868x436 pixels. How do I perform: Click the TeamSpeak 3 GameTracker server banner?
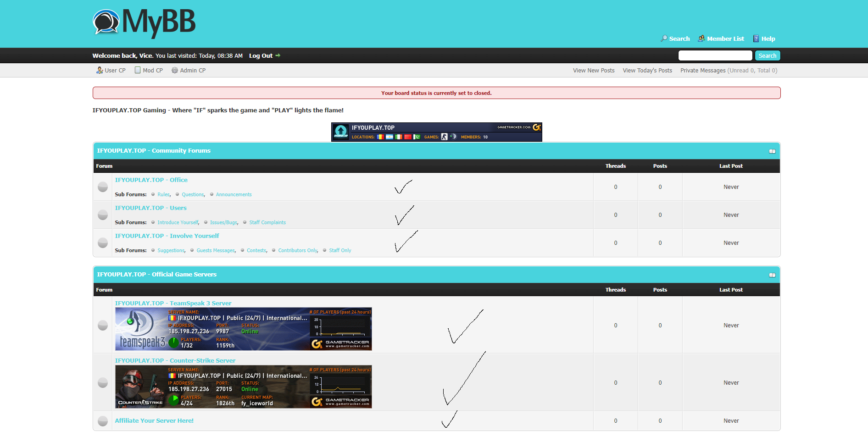tap(244, 329)
